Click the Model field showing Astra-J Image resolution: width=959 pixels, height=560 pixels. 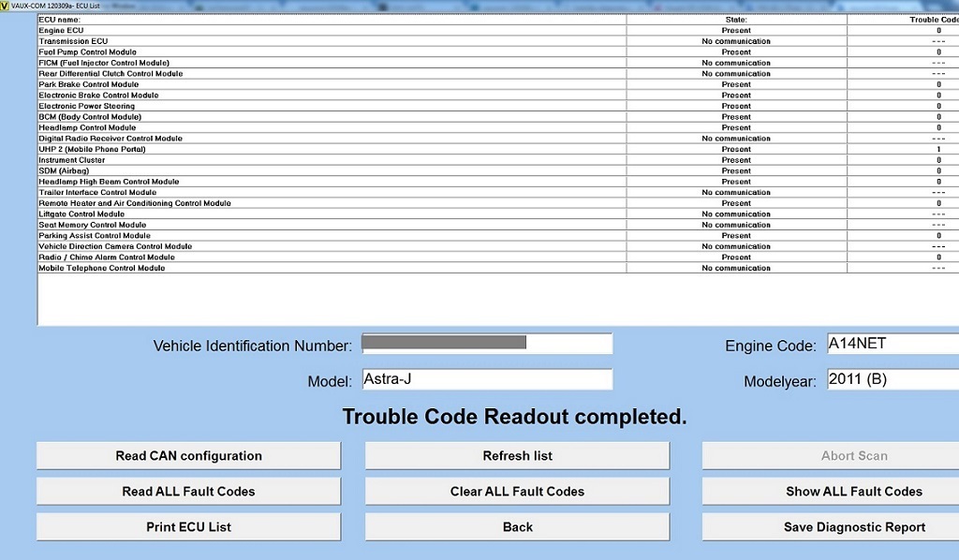(x=486, y=380)
